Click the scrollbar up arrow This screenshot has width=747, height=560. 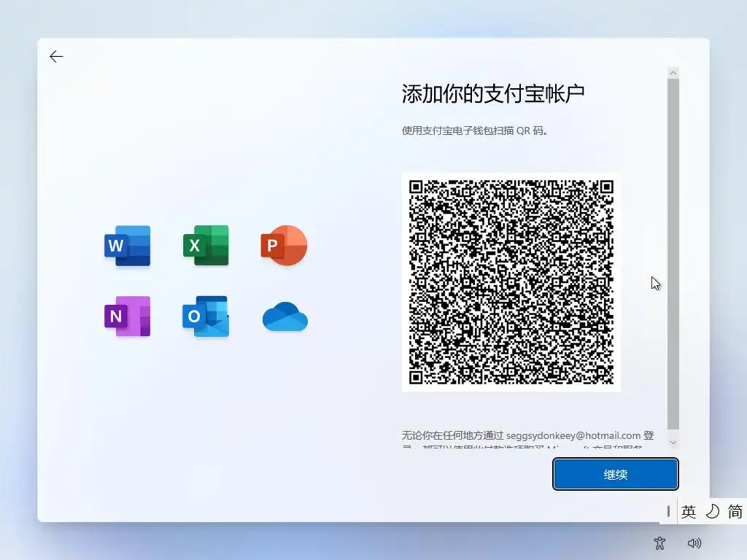point(673,73)
